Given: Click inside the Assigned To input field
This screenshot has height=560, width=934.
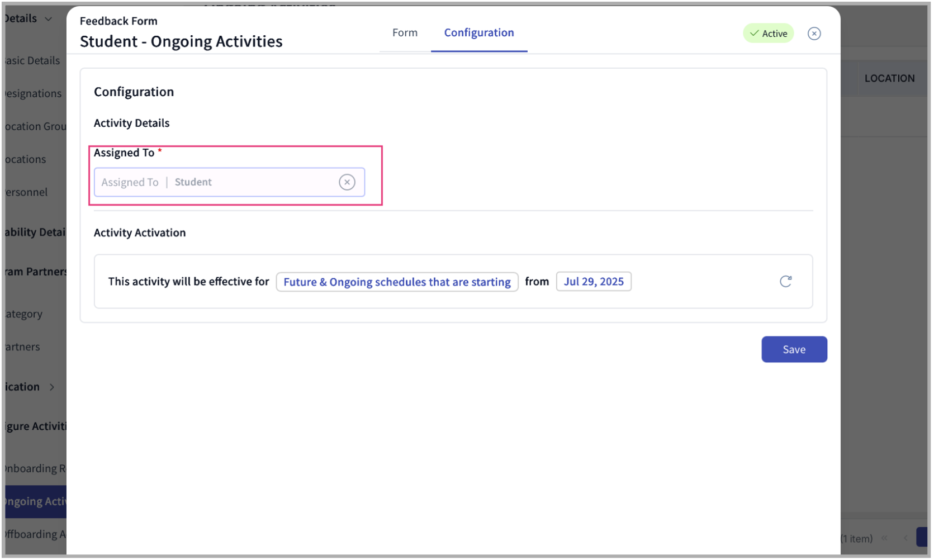Looking at the screenshot, I should [224, 182].
